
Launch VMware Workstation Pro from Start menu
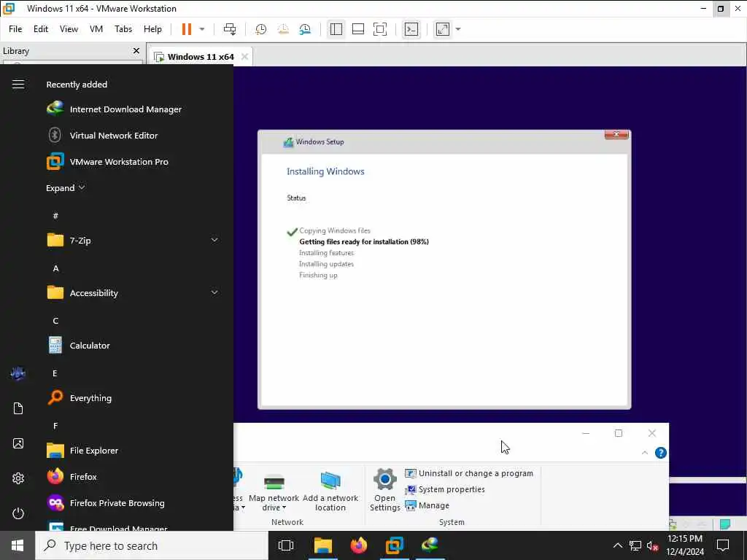(108, 161)
